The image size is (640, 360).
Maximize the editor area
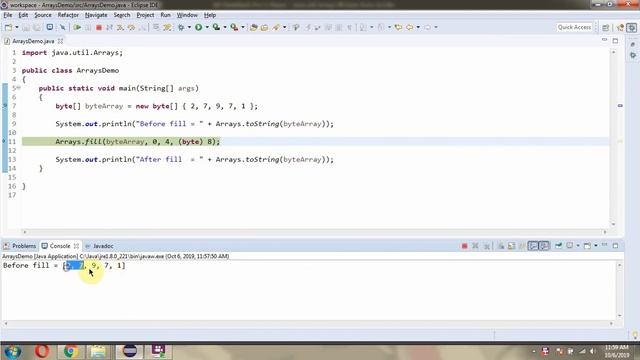pyautogui.click(x=615, y=40)
